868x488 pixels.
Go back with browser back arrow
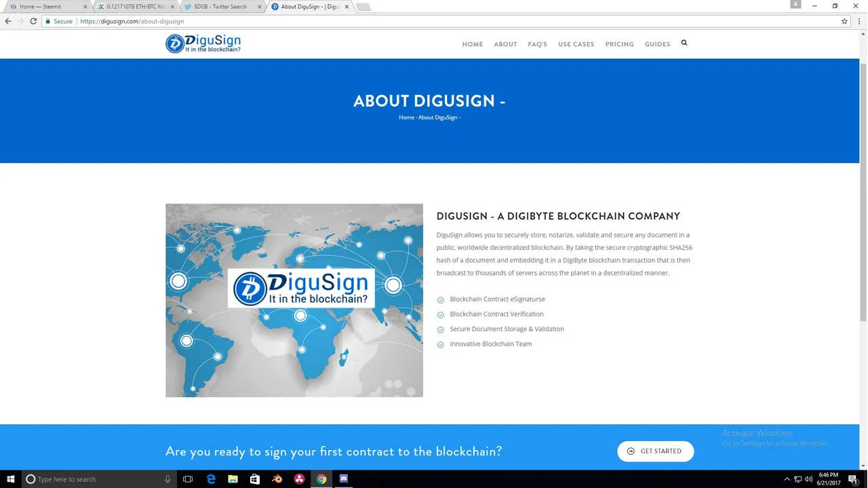pos(8,21)
